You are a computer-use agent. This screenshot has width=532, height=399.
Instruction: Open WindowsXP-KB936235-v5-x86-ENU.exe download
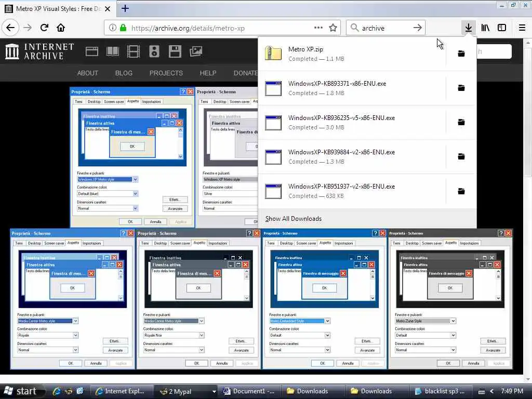tap(352, 122)
